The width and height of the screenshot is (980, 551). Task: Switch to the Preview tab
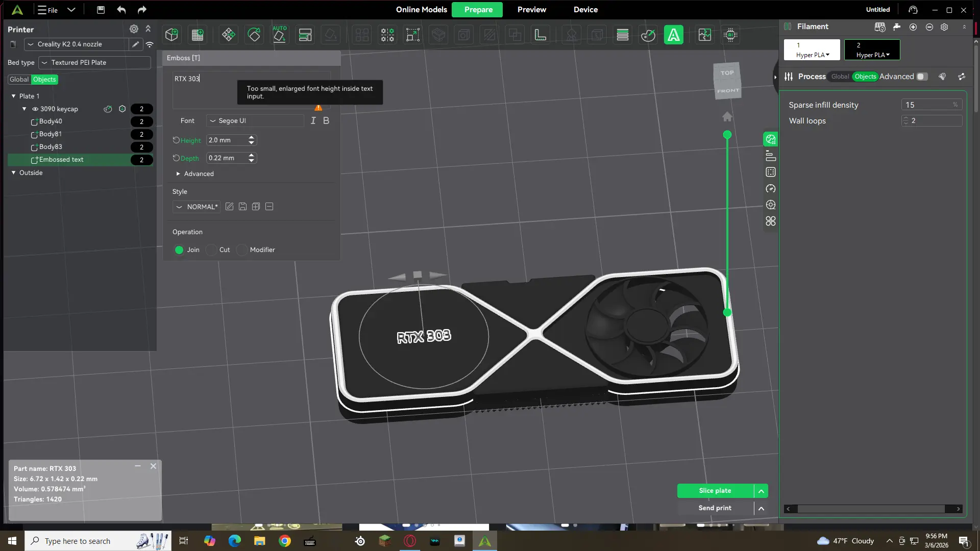[531, 10]
